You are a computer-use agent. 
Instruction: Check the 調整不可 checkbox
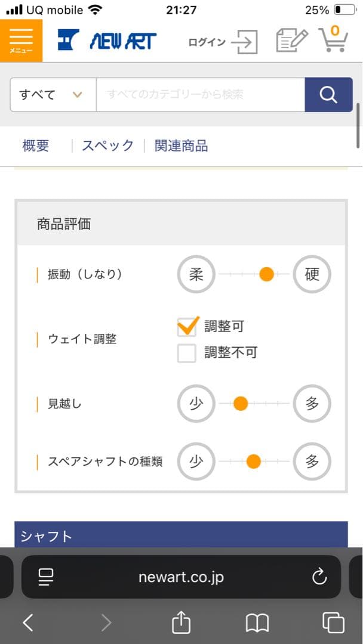point(187,353)
